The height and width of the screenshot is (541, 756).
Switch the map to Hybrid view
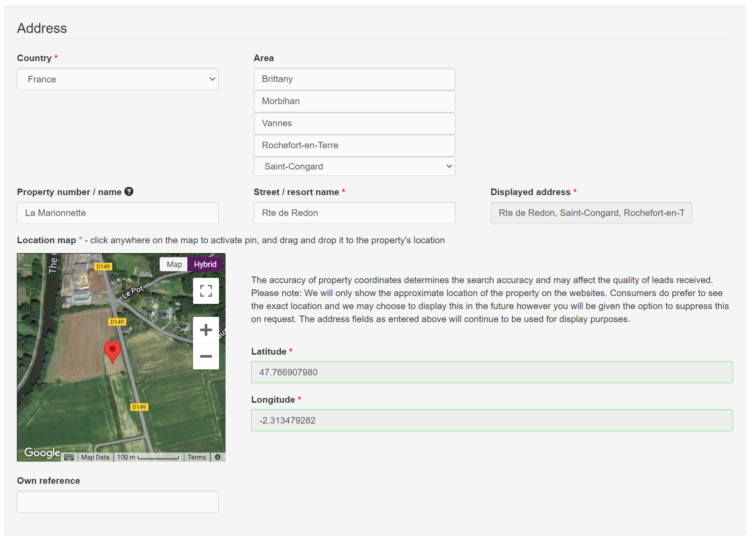[x=205, y=264]
